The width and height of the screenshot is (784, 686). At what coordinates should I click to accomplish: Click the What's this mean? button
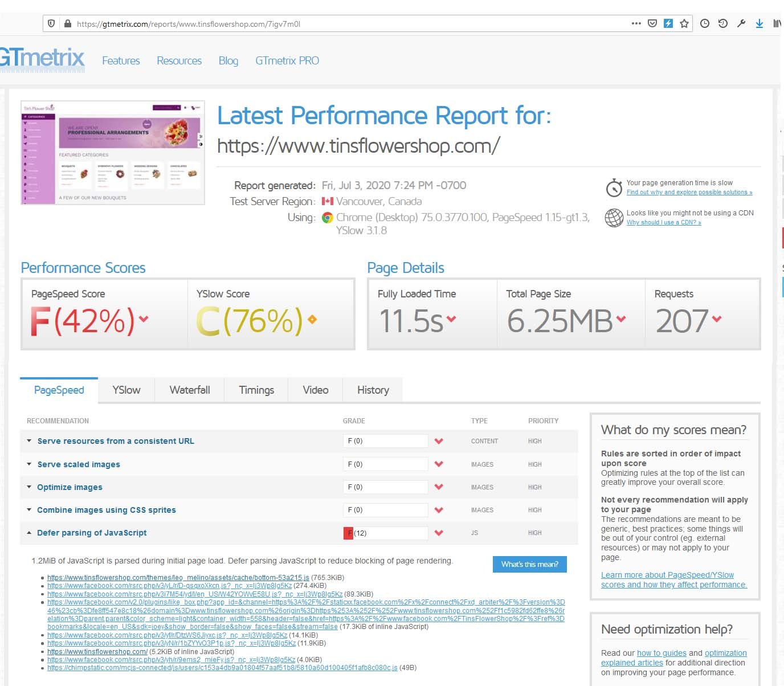530,564
